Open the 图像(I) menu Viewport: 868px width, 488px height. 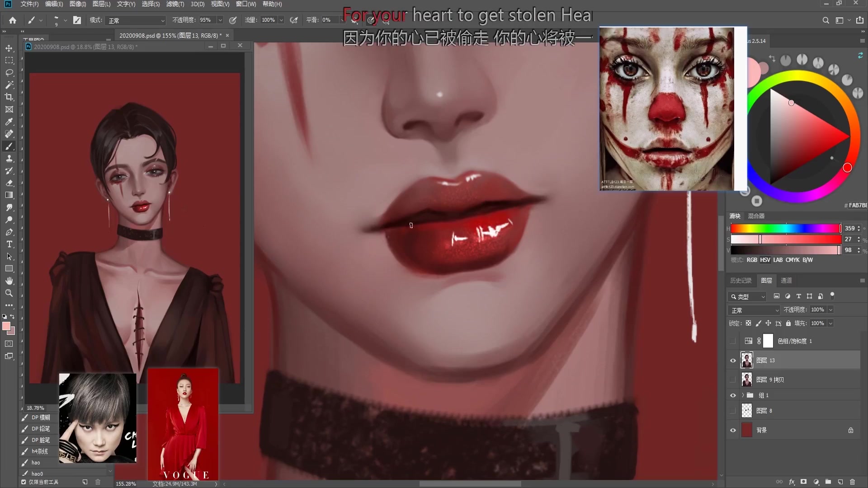point(78,4)
